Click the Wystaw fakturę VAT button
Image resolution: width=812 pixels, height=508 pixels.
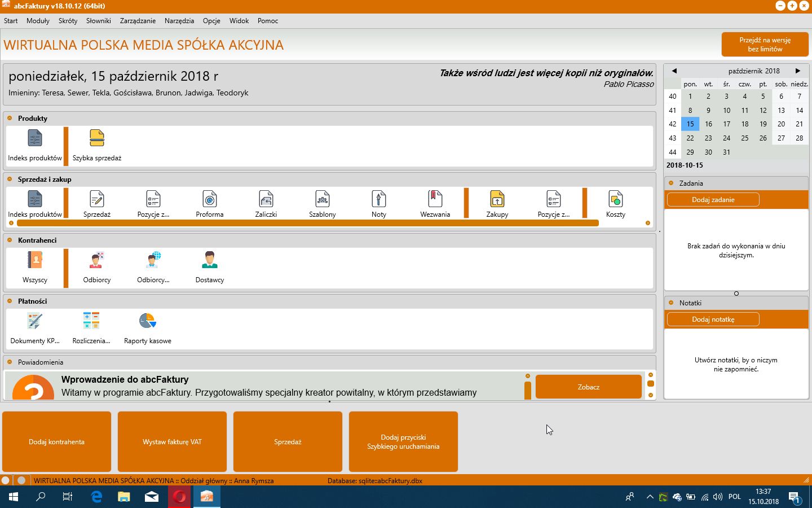(172, 442)
